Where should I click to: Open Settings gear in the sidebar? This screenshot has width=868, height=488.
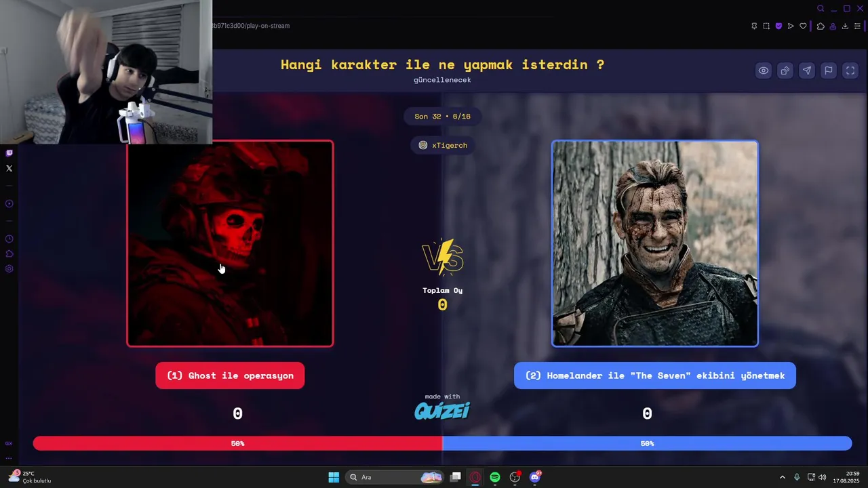coord(9,268)
